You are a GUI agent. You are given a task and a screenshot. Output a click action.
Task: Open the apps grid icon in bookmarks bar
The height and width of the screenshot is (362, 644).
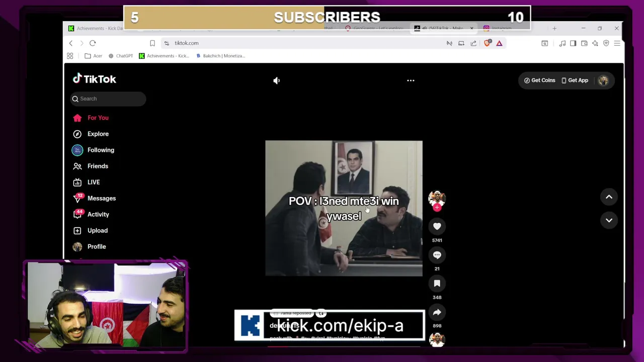tap(70, 56)
